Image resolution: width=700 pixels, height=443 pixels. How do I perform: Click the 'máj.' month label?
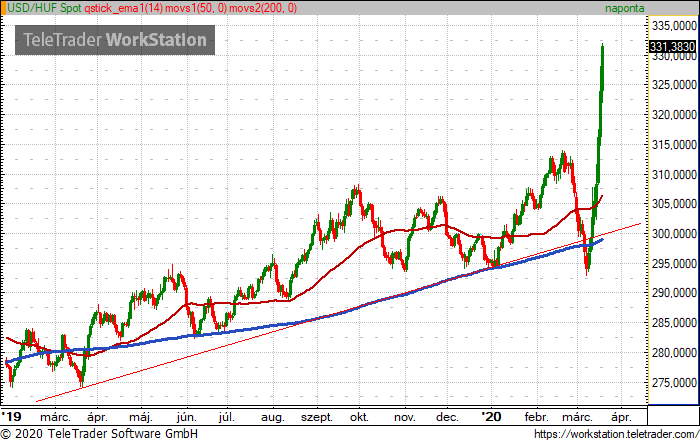(x=141, y=418)
